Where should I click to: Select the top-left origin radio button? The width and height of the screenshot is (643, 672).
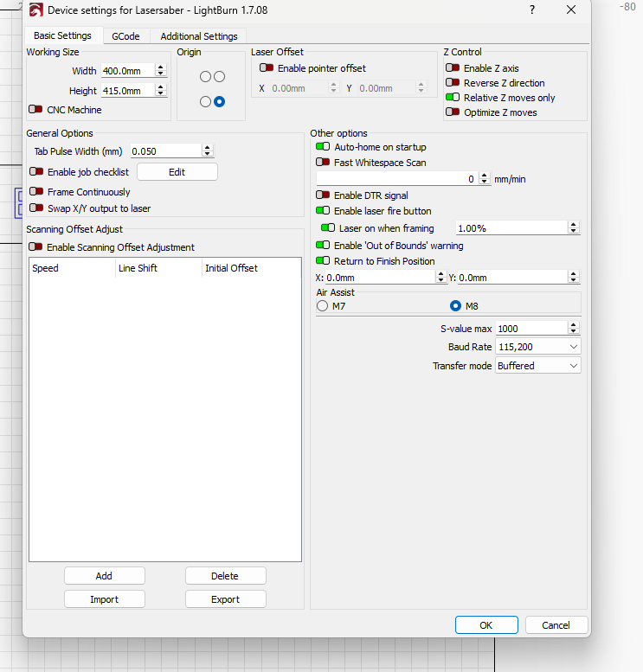[206, 77]
